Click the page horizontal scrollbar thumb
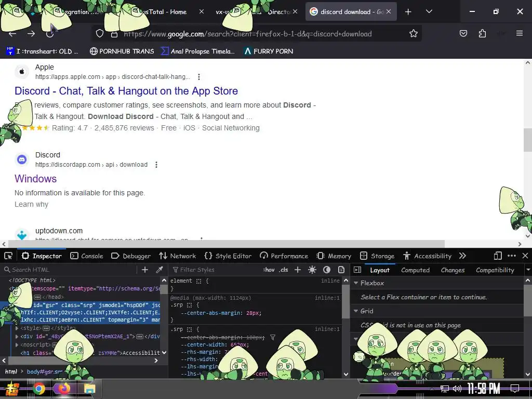 pos(227,244)
